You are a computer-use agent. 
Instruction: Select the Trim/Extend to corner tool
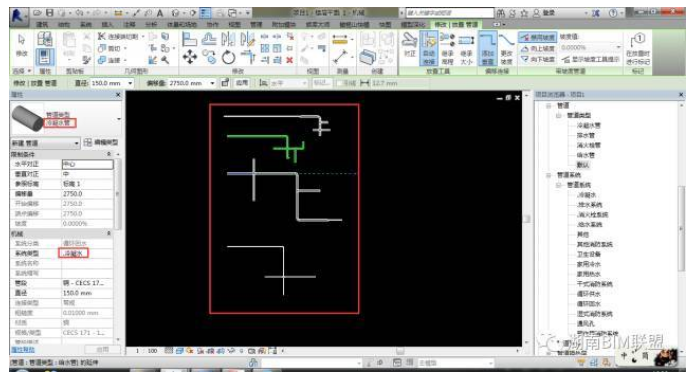click(248, 57)
